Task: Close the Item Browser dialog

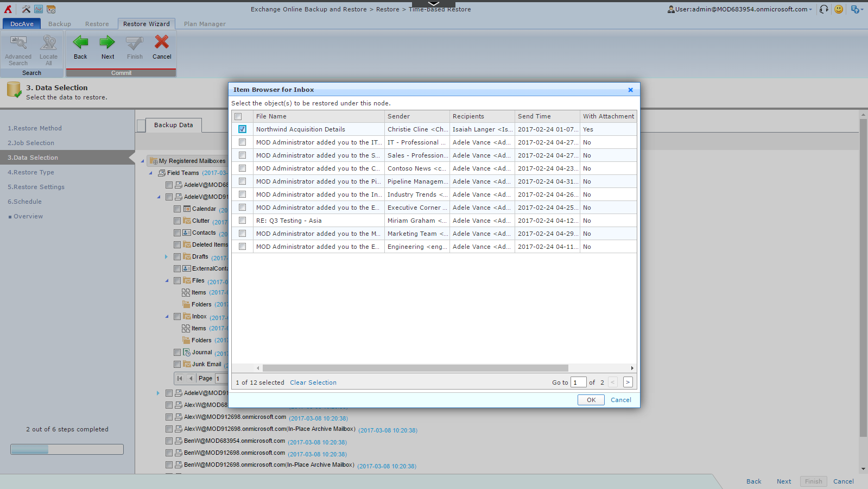Action: 630,90
